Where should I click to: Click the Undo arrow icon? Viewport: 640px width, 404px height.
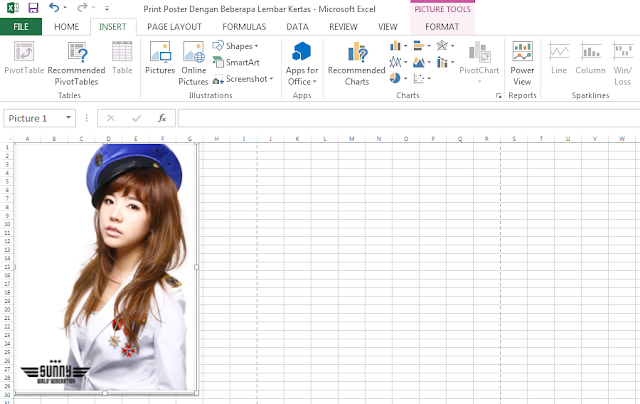click(x=54, y=7)
